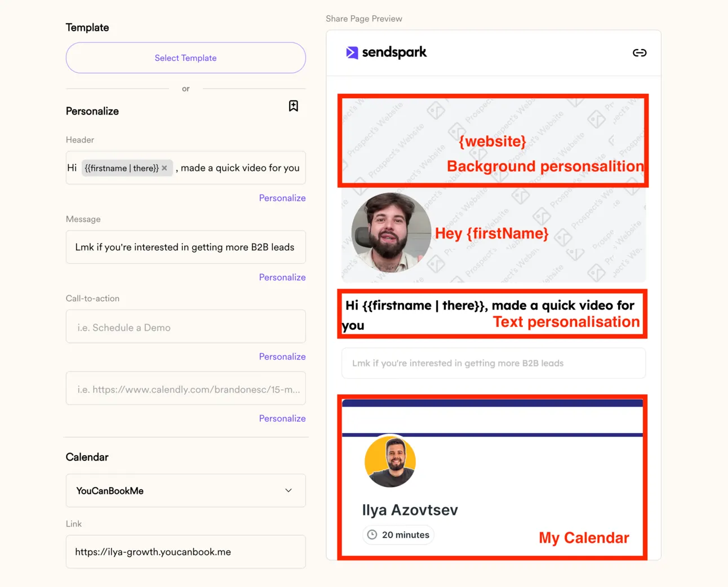
Task: Open the YouCanBookMe calendar dropdown
Action: 185,491
